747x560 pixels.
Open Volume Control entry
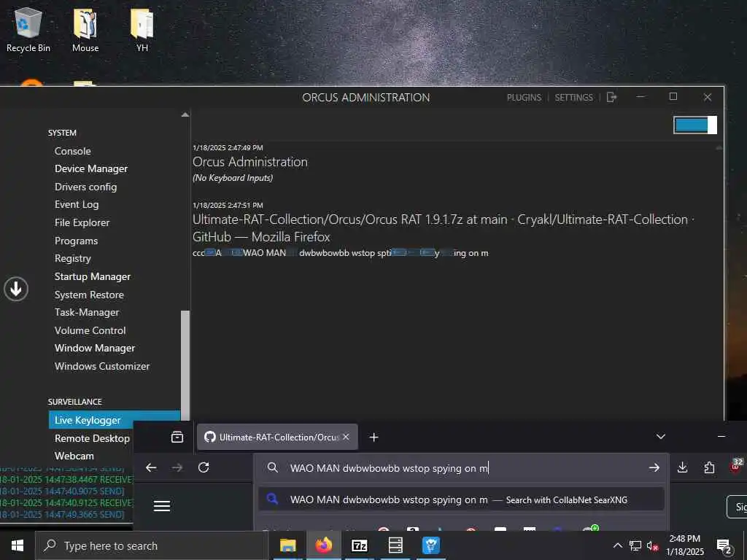point(90,330)
